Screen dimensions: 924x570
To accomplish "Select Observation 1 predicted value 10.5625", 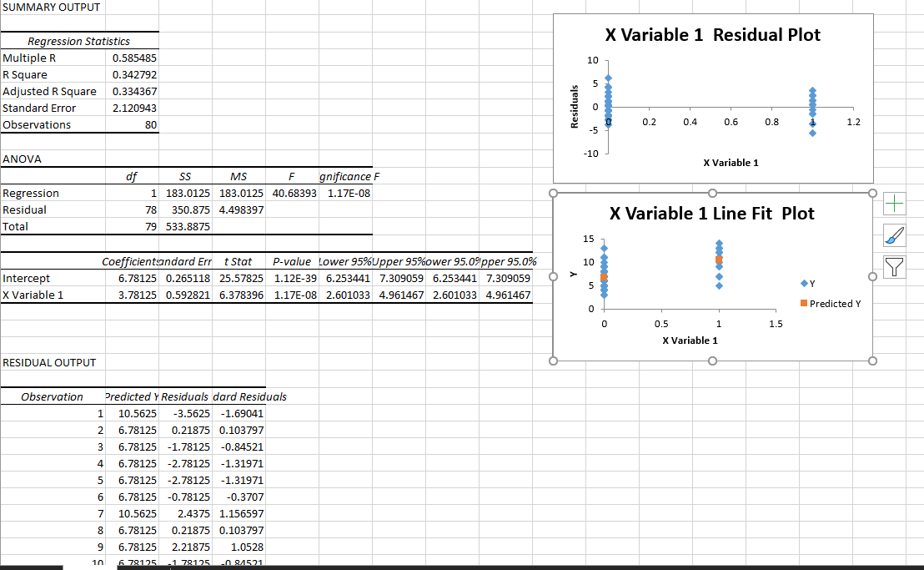I will click(x=136, y=413).
